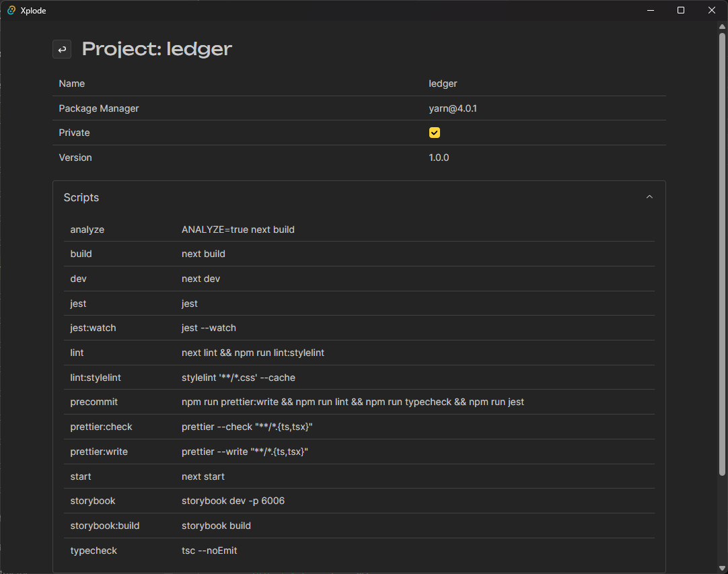Select the build script name
Screen dimensions: 728x574
[81, 254]
